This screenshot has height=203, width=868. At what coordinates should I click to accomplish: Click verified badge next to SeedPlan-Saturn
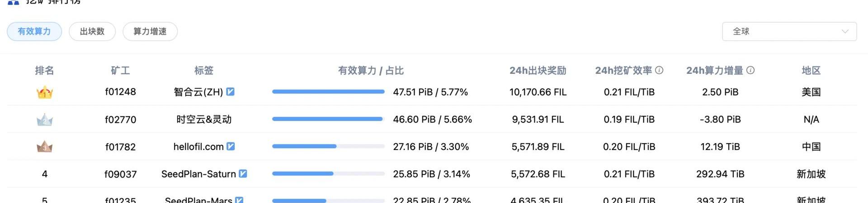click(x=243, y=174)
